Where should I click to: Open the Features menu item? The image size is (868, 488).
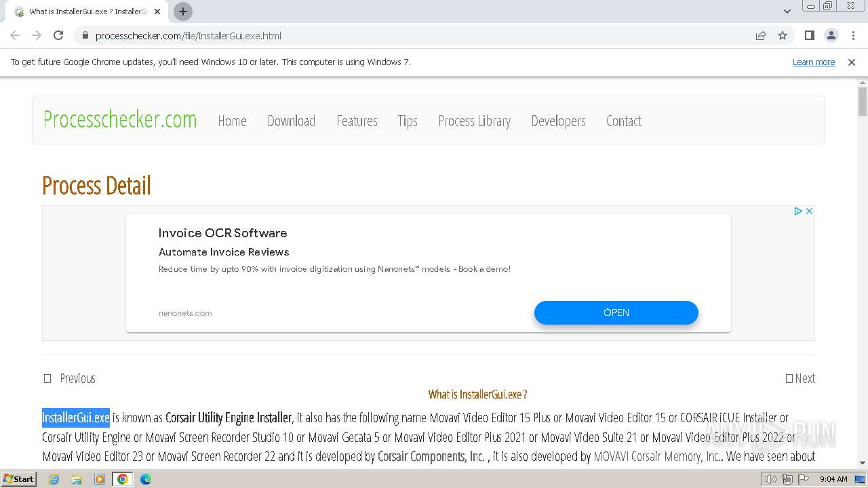(x=357, y=121)
